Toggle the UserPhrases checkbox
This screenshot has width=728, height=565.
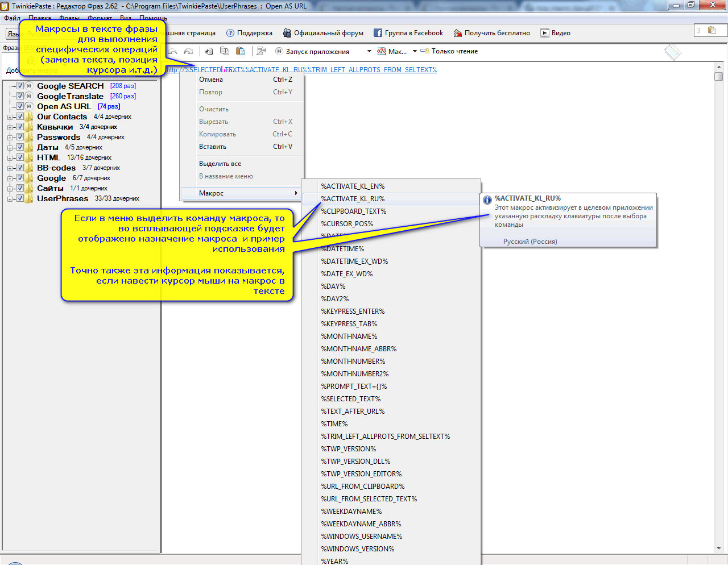click(x=20, y=198)
